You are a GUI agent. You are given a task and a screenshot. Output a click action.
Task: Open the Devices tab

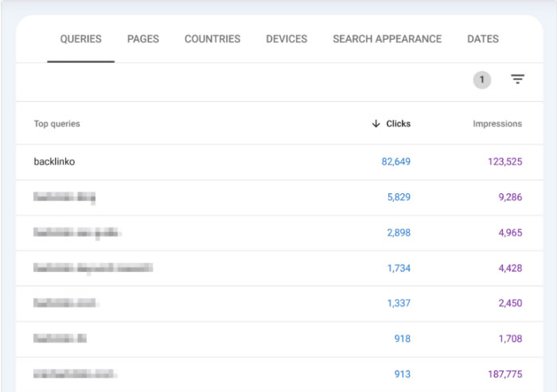[x=286, y=39]
